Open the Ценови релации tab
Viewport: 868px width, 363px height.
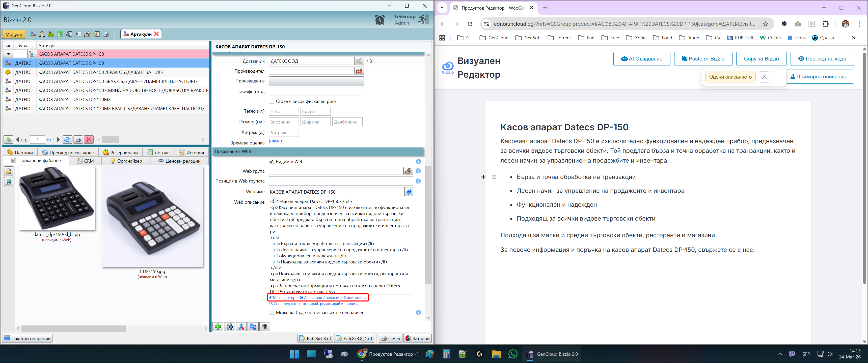179,161
